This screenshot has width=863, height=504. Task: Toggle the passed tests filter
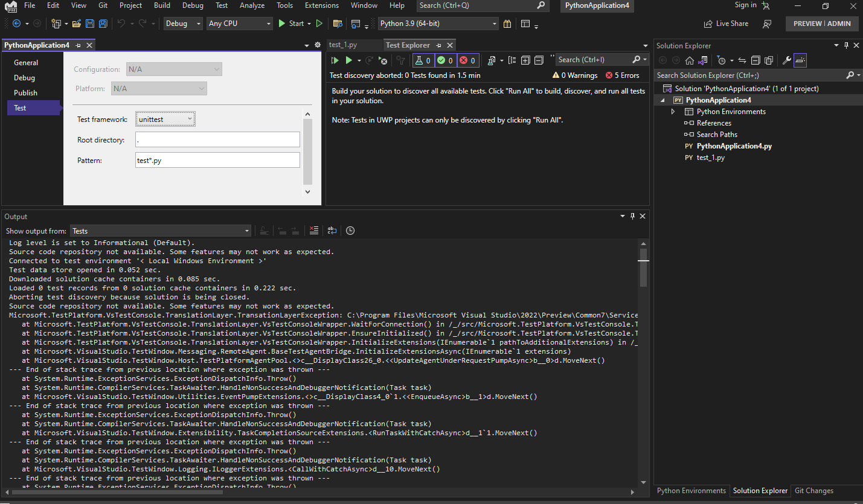tap(446, 59)
